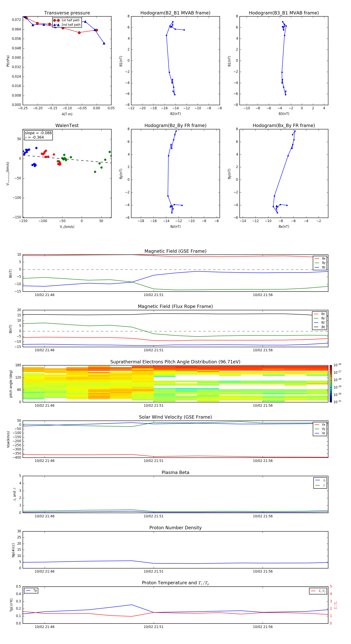Click the green β legend entry in Plasma Beta

click(320, 485)
